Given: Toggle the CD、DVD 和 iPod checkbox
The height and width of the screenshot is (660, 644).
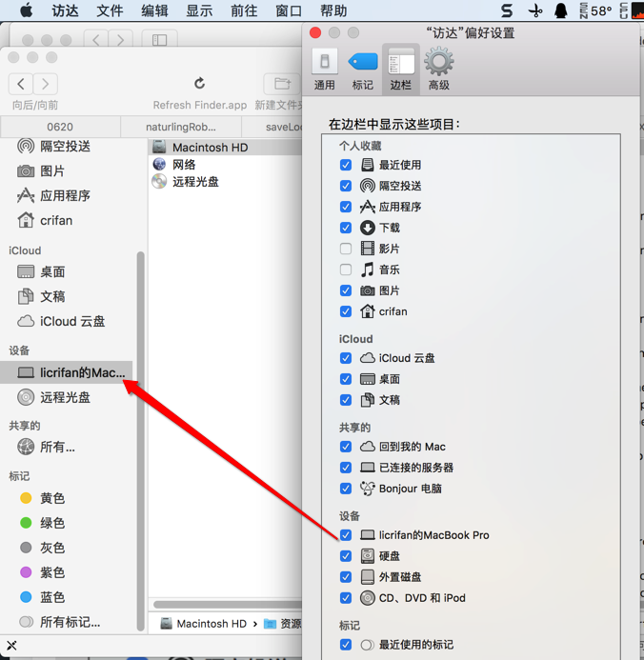Looking at the screenshot, I should (346, 598).
